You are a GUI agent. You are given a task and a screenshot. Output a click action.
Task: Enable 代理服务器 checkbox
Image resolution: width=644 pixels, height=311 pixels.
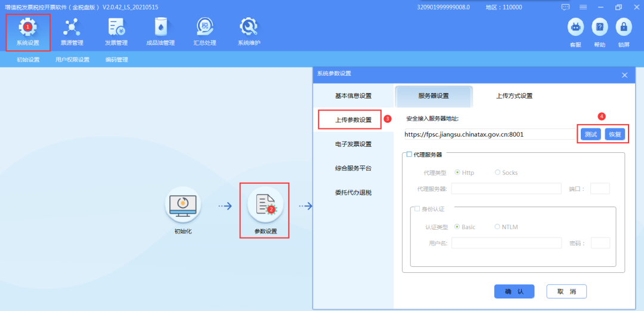pos(409,155)
